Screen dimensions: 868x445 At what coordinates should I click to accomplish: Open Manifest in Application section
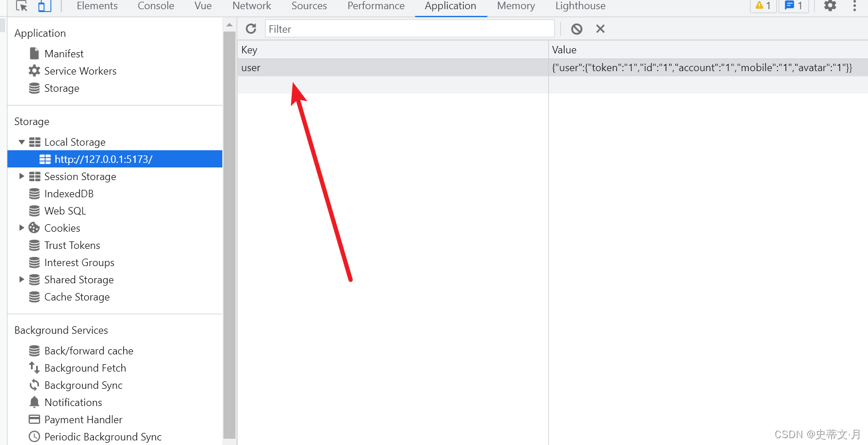click(64, 53)
